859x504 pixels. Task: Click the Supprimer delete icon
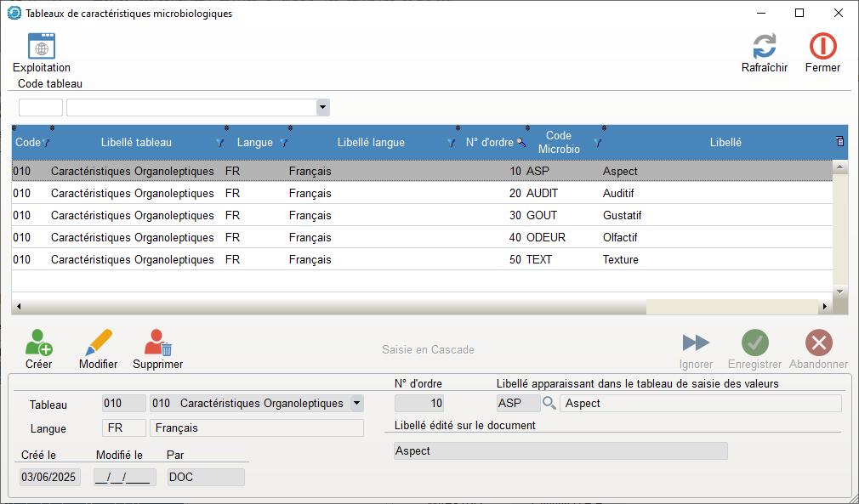coord(157,343)
